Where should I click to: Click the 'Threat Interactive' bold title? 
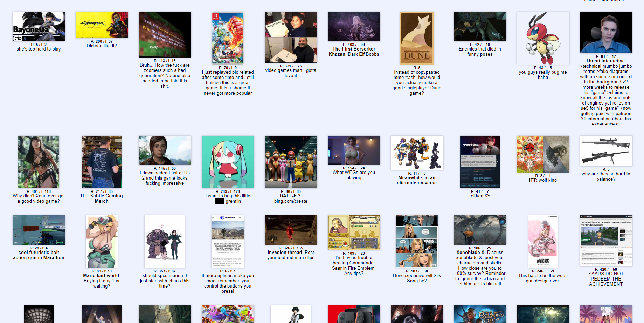tap(605, 61)
